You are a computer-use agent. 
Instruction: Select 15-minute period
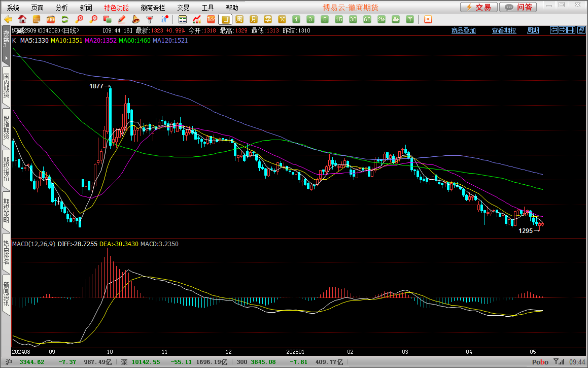[339, 19]
